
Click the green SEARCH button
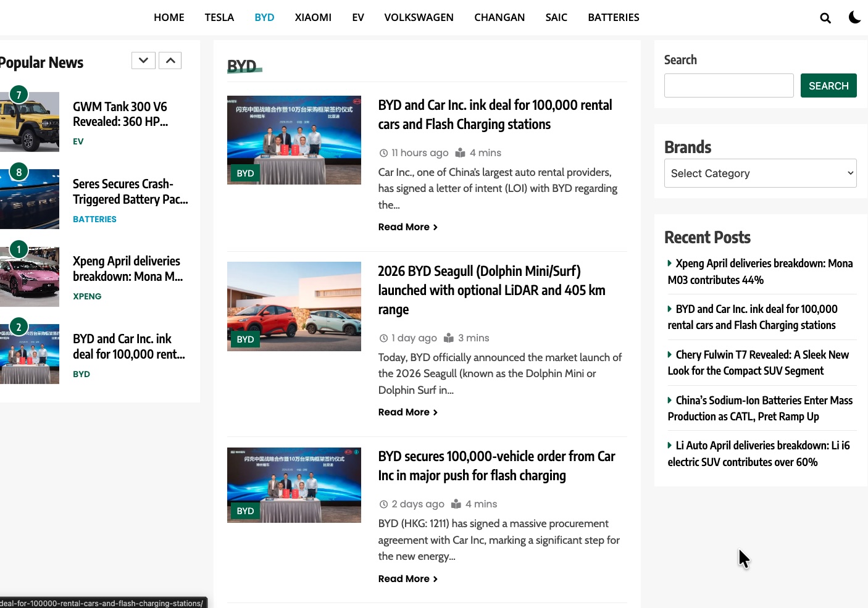[x=828, y=85]
